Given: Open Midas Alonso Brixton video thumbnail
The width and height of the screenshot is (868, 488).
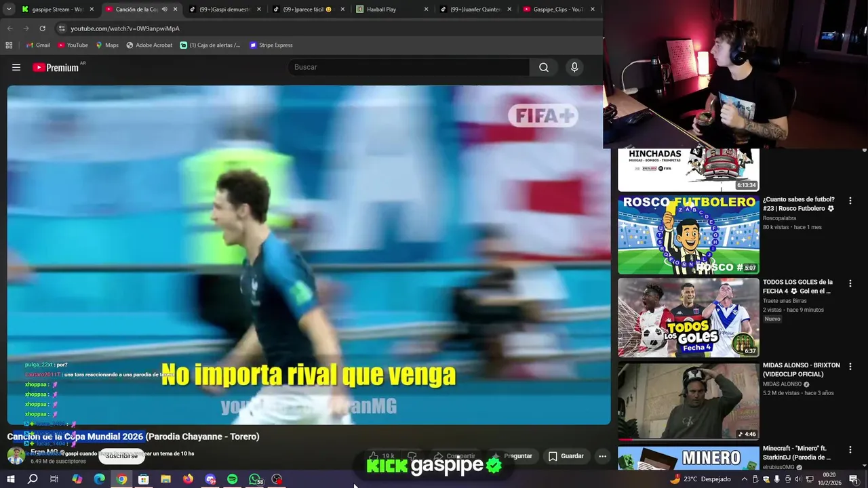Looking at the screenshot, I should coord(688,401).
